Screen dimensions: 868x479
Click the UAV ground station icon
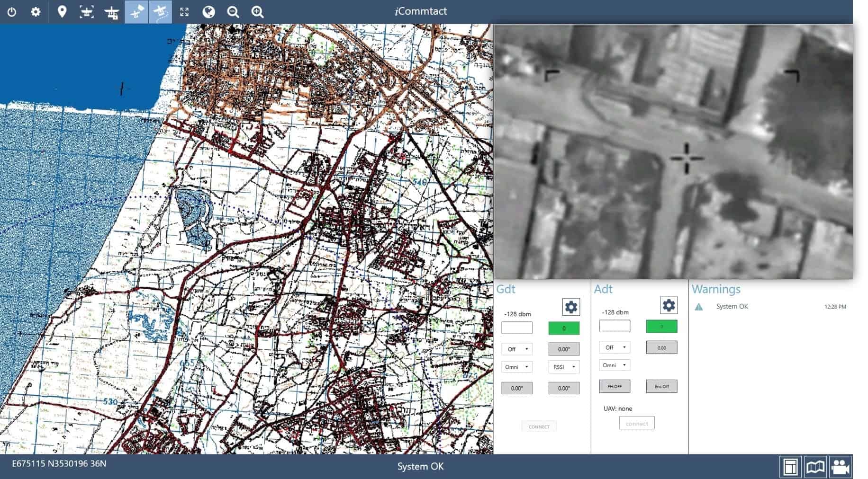coord(112,12)
